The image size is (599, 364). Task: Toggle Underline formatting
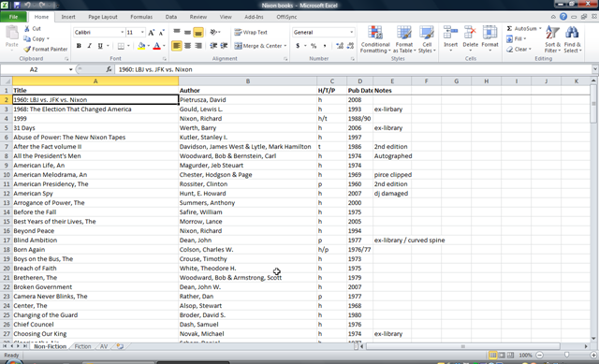pyautogui.click(x=100, y=46)
